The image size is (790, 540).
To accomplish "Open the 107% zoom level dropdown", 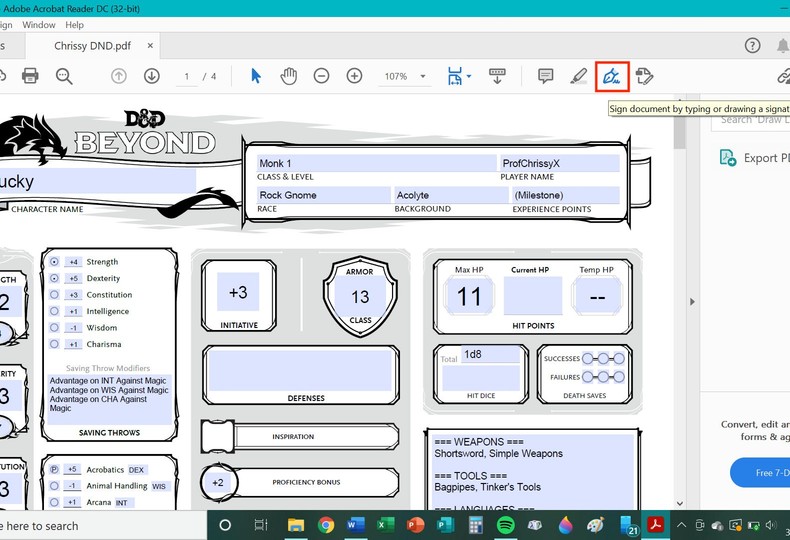I will (x=423, y=77).
